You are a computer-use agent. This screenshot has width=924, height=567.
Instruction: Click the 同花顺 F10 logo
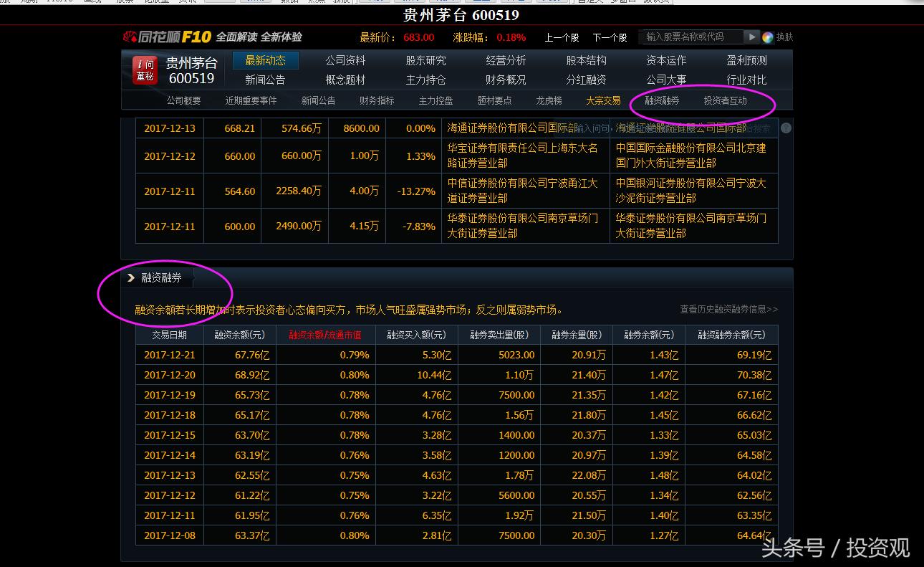[x=167, y=37]
